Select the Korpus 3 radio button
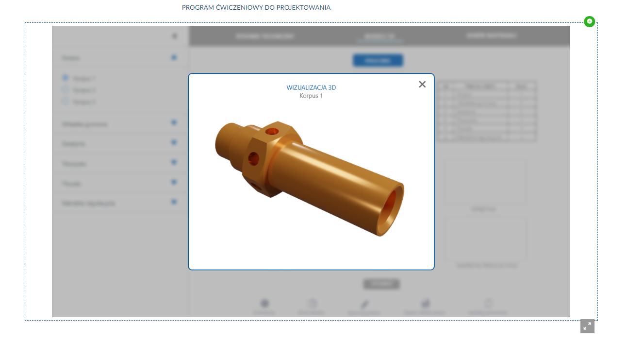The height and width of the screenshot is (343, 644). [x=66, y=102]
